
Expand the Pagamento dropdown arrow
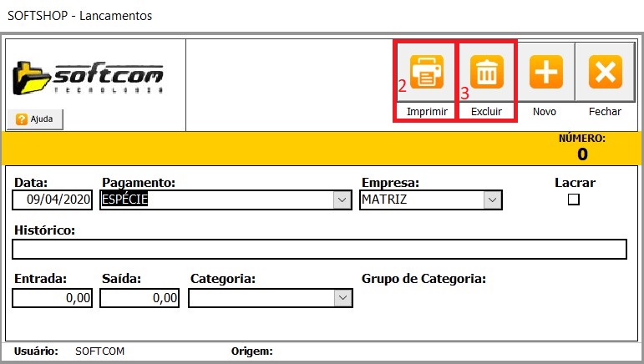(342, 200)
